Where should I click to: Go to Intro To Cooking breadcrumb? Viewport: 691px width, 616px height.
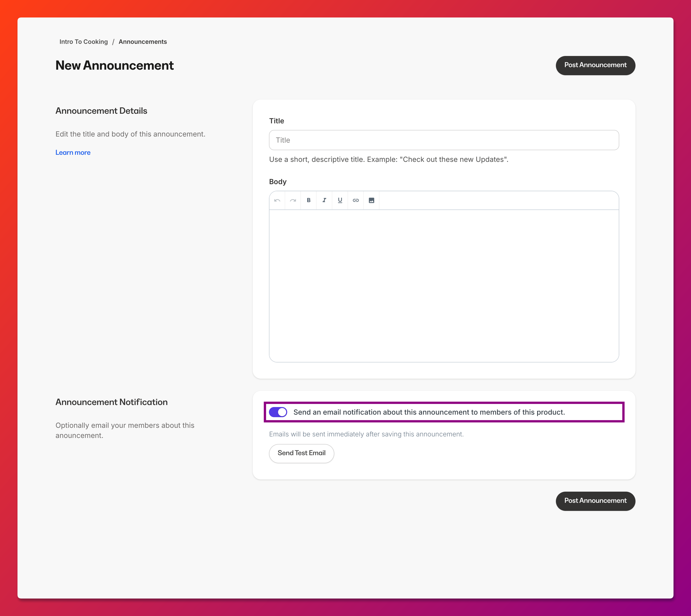[84, 42]
